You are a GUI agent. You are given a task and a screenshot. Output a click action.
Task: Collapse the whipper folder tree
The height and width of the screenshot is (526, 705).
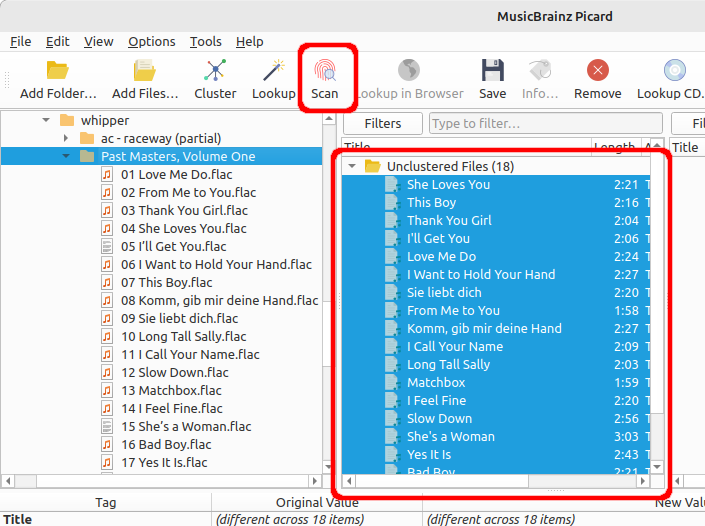(x=46, y=120)
